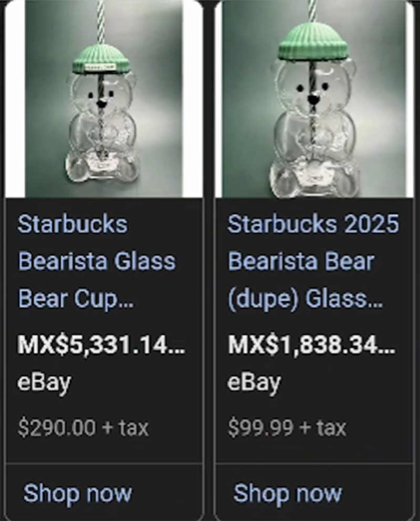Select the eBay seller under the MX$1,838.34 listing

pos(254,382)
